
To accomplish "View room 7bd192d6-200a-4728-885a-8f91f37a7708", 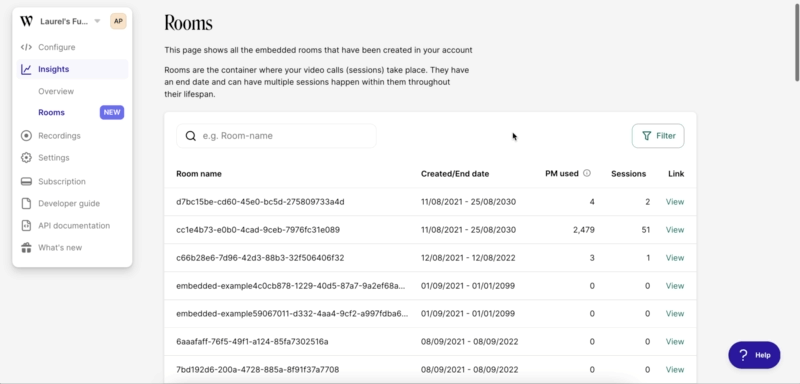I will click(674, 370).
